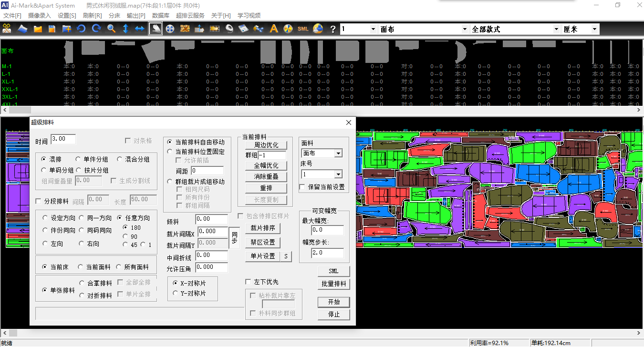The height and width of the screenshot is (347, 644).
Task: Click the question mark help icon
Action: point(333,29)
